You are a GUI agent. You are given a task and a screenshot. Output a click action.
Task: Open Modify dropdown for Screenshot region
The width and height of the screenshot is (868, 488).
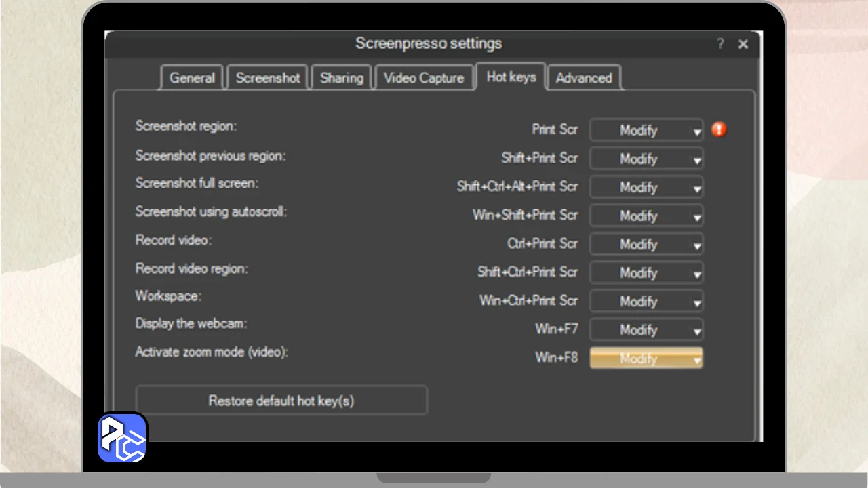click(x=646, y=130)
